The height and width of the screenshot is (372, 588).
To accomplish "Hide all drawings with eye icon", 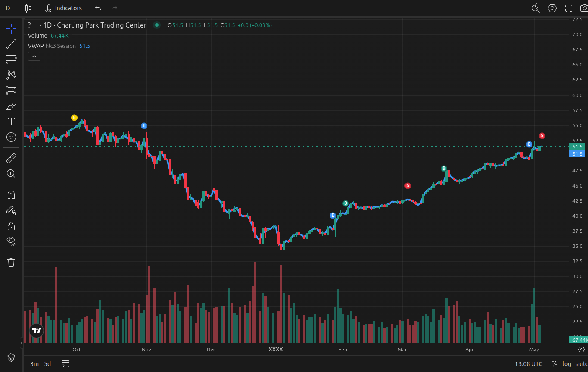I will 11,241.
